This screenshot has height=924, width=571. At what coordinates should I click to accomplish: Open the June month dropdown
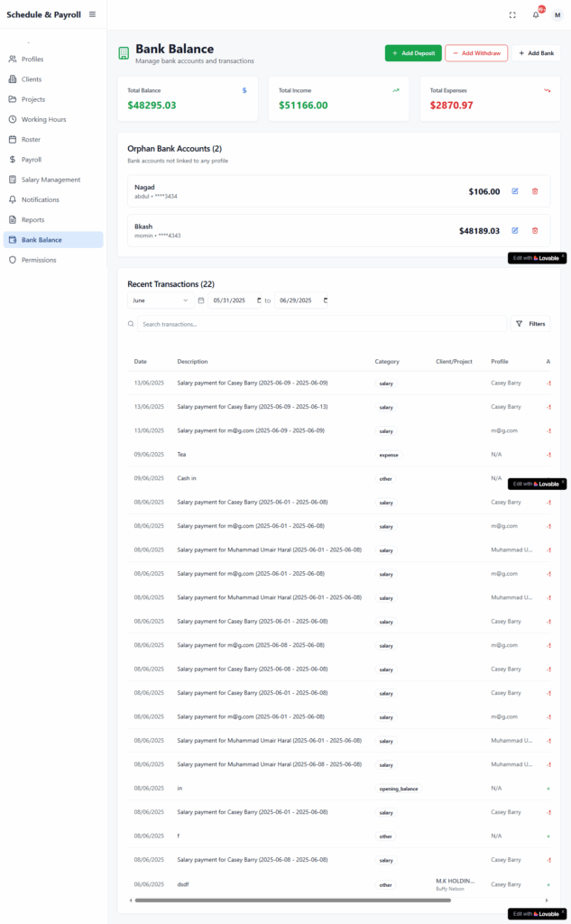(x=160, y=300)
